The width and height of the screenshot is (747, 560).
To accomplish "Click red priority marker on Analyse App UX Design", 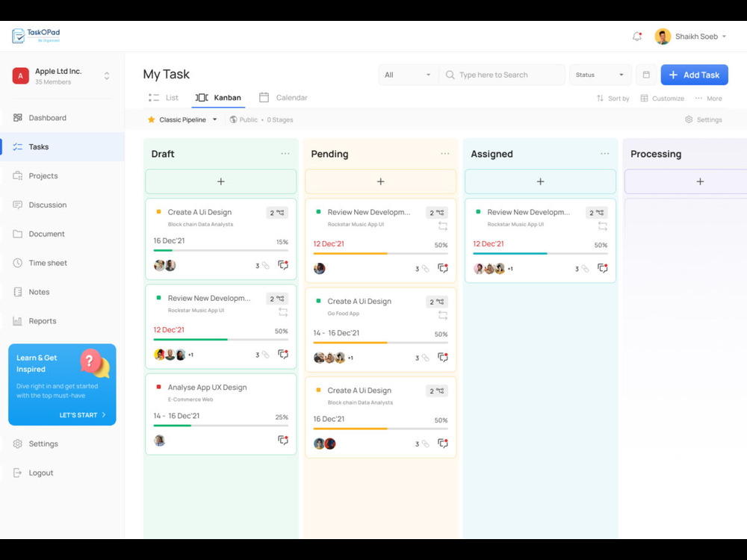I will [158, 387].
